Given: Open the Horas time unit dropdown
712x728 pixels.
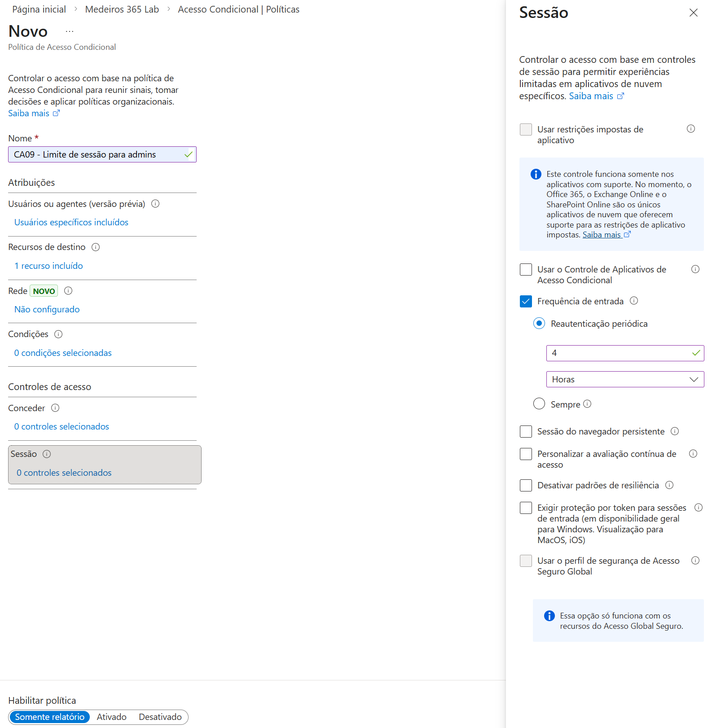Looking at the screenshot, I should [x=625, y=379].
